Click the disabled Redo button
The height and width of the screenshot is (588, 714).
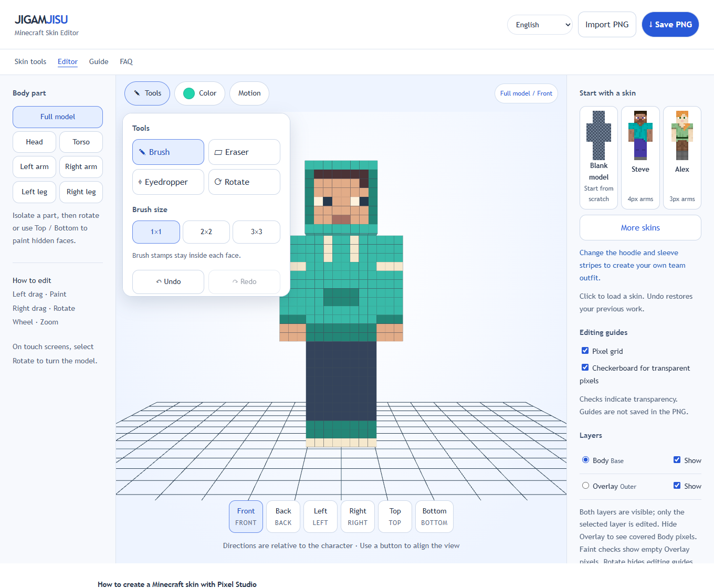coord(244,282)
